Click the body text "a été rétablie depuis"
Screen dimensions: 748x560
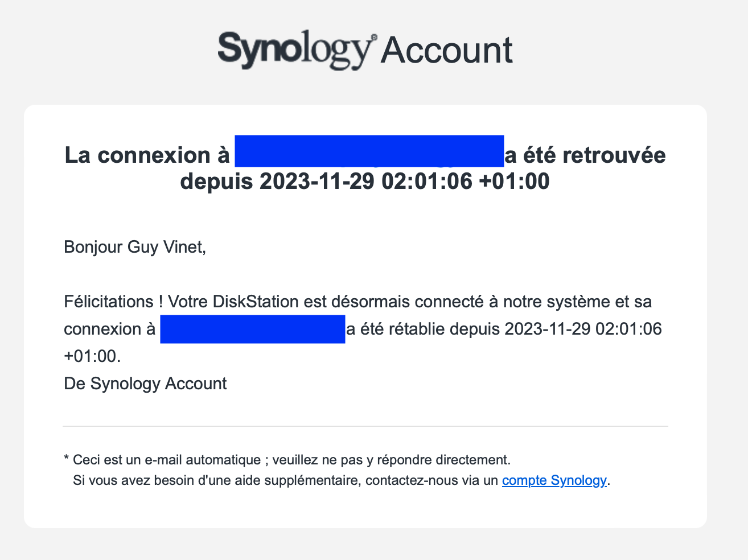coord(423,329)
